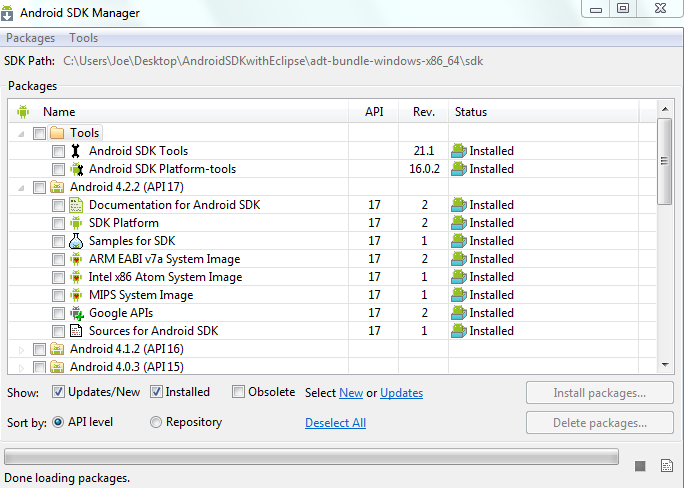Collapse the Tools folder tree node

(22, 133)
